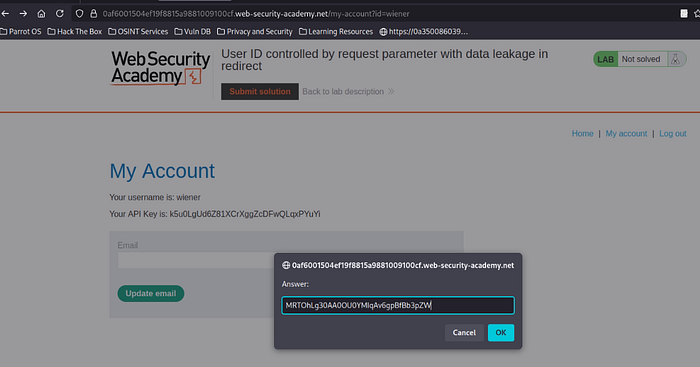Select the username wiener text
This screenshot has width=700, height=367.
pyautogui.click(x=188, y=197)
